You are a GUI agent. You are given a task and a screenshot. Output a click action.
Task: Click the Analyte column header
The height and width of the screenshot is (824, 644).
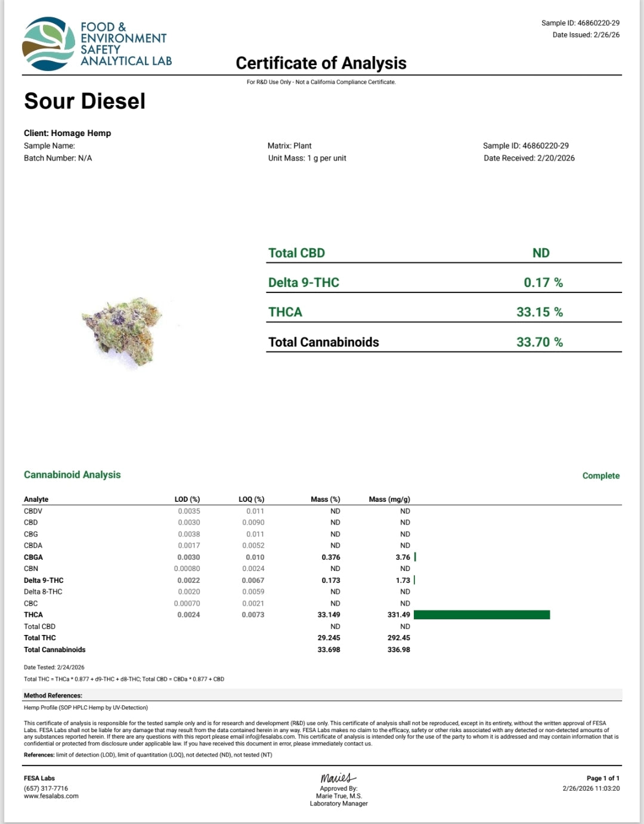click(36, 499)
